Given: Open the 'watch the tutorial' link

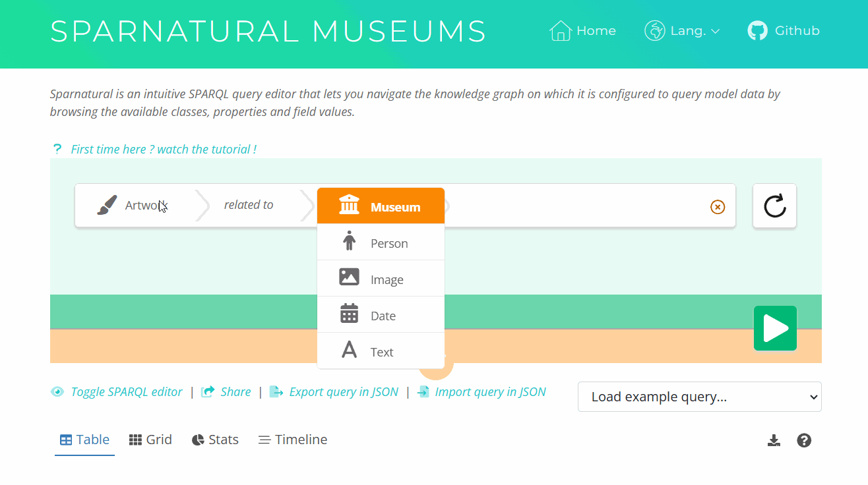Looking at the screenshot, I should coord(164,150).
